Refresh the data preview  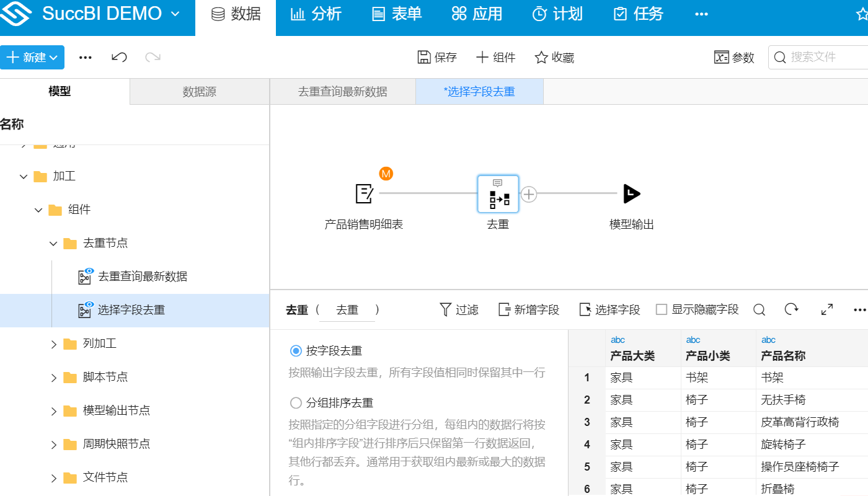tap(792, 309)
